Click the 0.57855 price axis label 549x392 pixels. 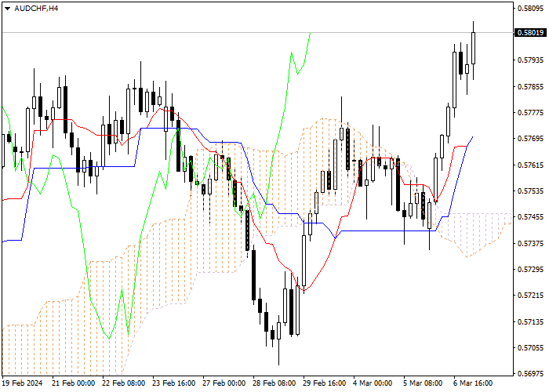pos(531,86)
